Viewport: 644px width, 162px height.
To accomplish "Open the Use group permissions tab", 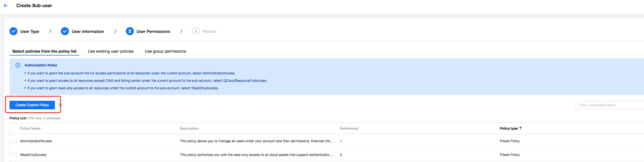I will (165, 51).
